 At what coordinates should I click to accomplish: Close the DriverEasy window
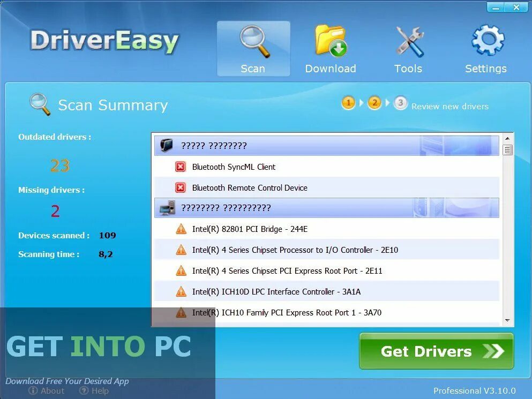516,7
